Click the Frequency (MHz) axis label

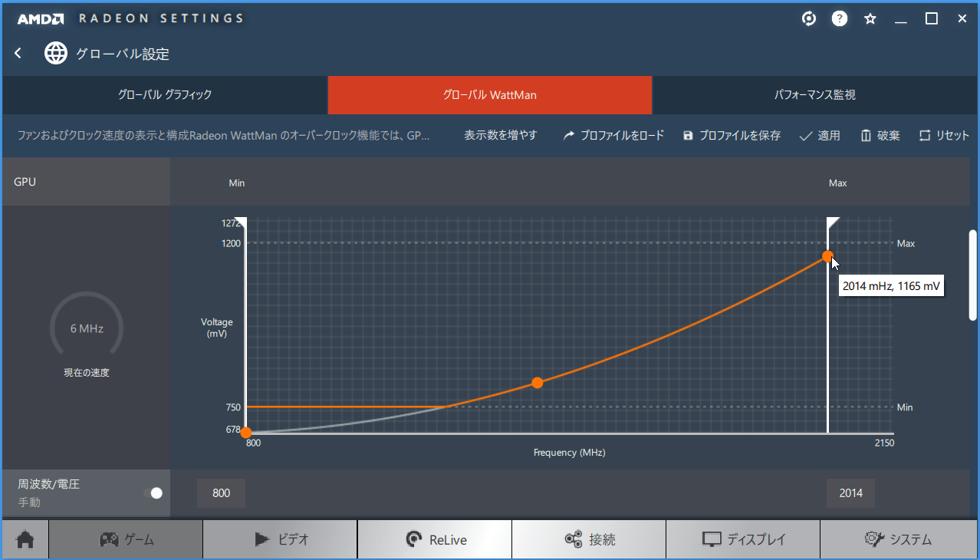[570, 453]
